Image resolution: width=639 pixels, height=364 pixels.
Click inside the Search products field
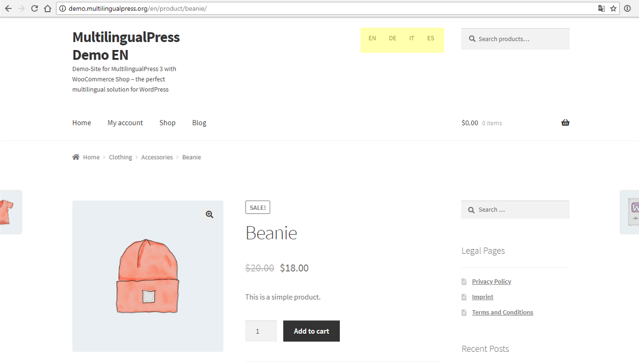[517, 38]
